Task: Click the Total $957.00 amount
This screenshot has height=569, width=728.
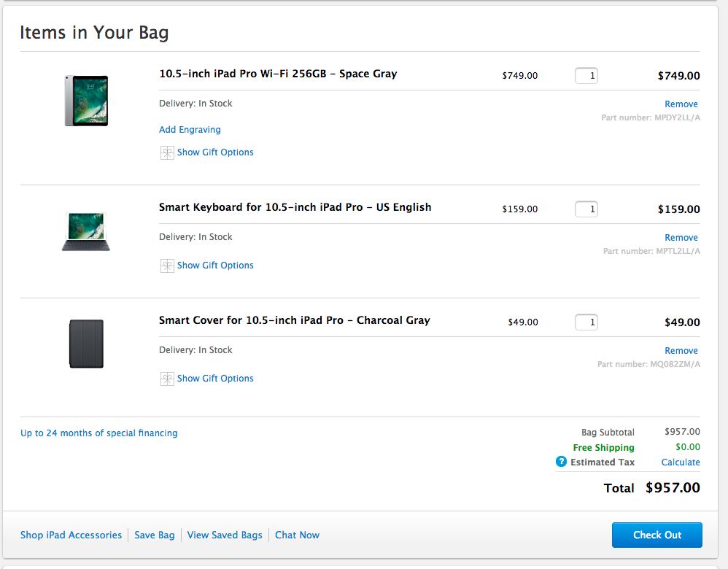Action: pyautogui.click(x=673, y=488)
